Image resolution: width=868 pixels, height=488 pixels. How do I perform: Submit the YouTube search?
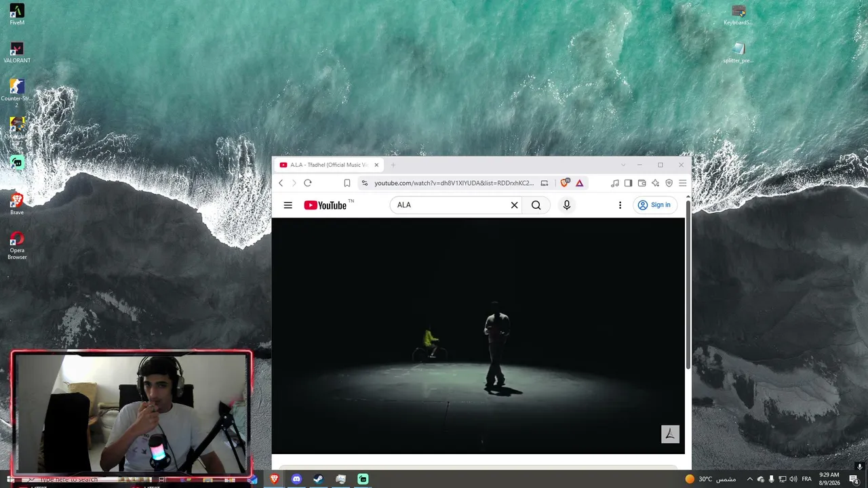tap(536, 205)
